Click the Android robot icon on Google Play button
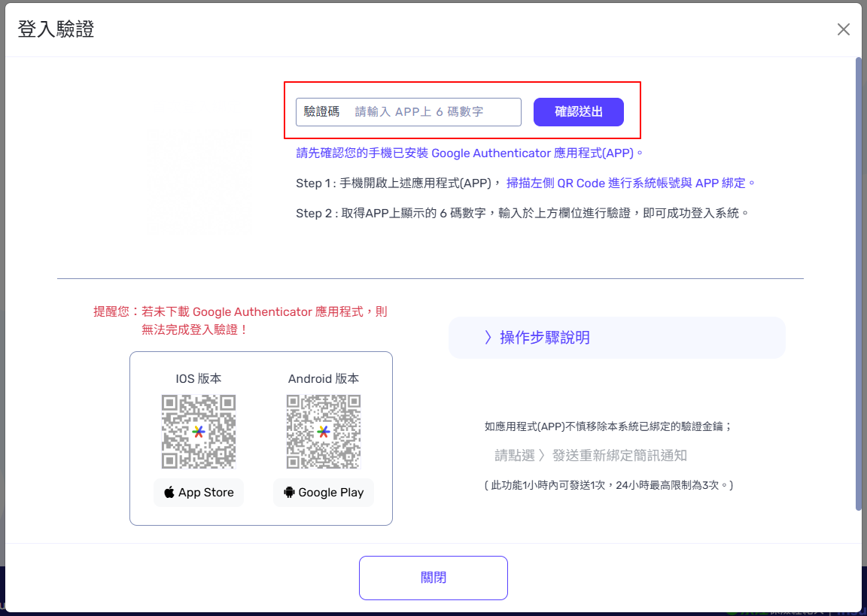The width and height of the screenshot is (867, 616). point(288,493)
